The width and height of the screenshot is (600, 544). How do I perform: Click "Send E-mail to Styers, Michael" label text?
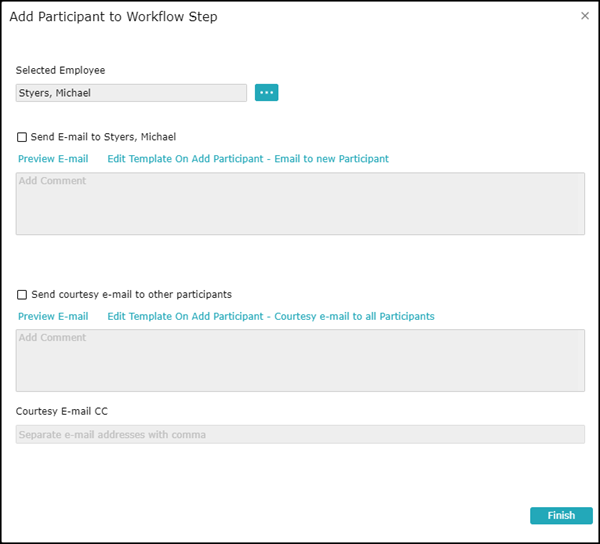tap(104, 137)
